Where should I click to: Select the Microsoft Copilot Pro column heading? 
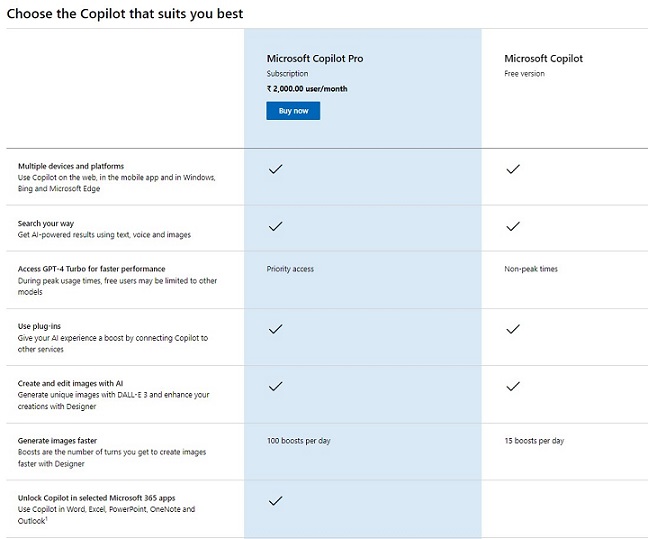[x=314, y=59]
